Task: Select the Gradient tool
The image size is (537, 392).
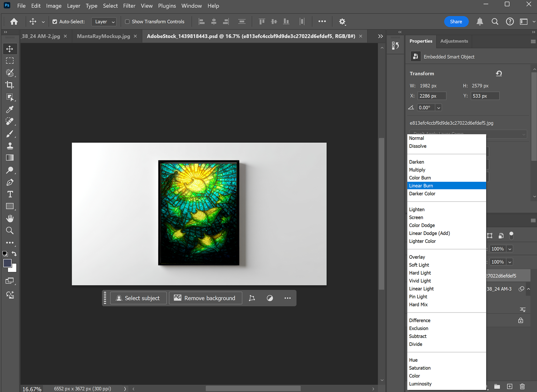Action: pos(10,158)
